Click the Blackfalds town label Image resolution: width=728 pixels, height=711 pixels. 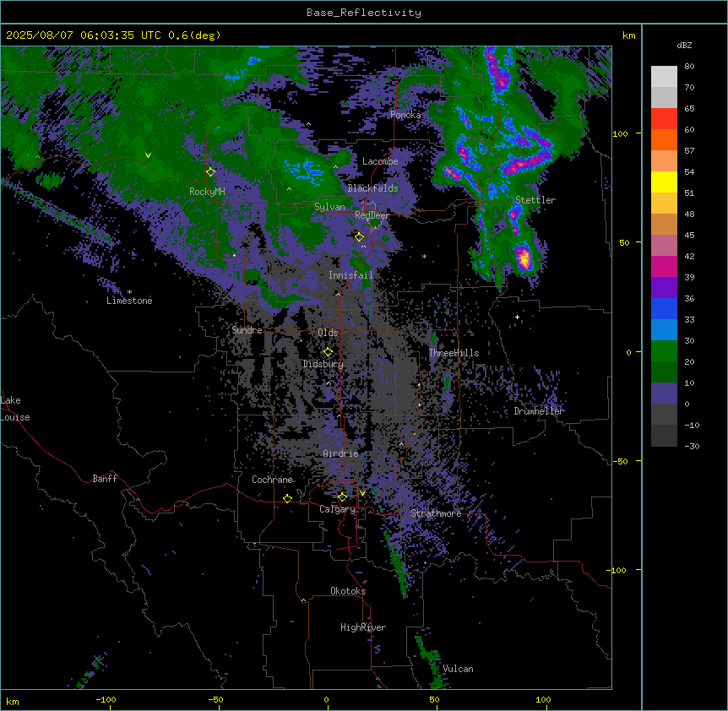[x=372, y=188]
